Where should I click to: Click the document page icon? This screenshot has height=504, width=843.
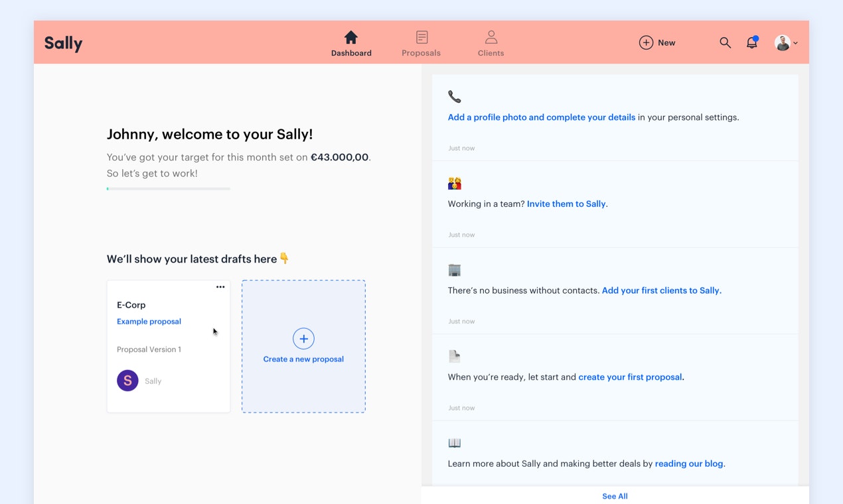pyautogui.click(x=455, y=357)
